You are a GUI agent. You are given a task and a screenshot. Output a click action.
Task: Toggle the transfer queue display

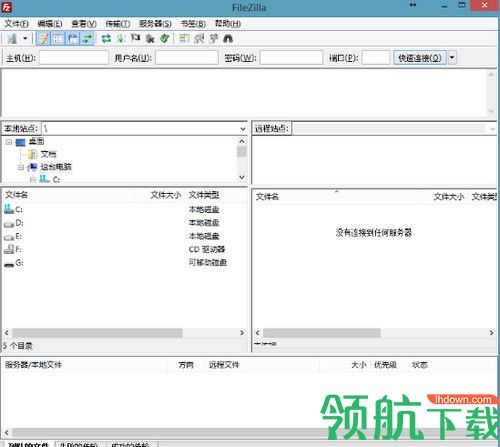tap(87, 39)
